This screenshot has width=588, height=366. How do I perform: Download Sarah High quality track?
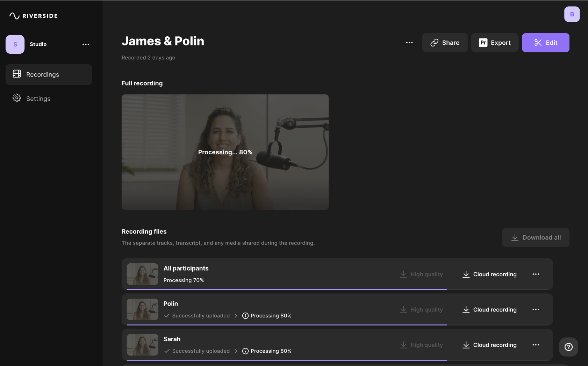click(x=421, y=345)
